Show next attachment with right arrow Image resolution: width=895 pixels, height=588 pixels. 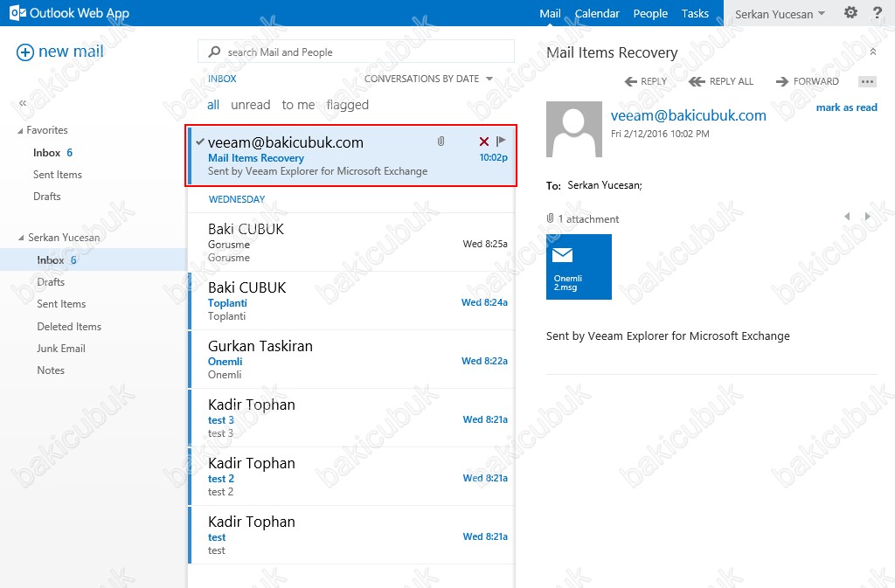click(x=868, y=216)
